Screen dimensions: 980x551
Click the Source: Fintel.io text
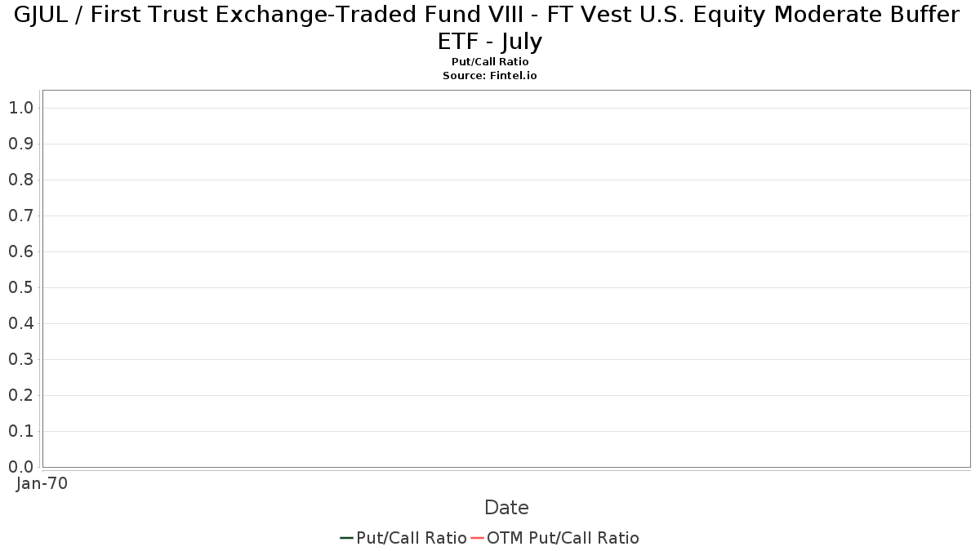(490, 75)
